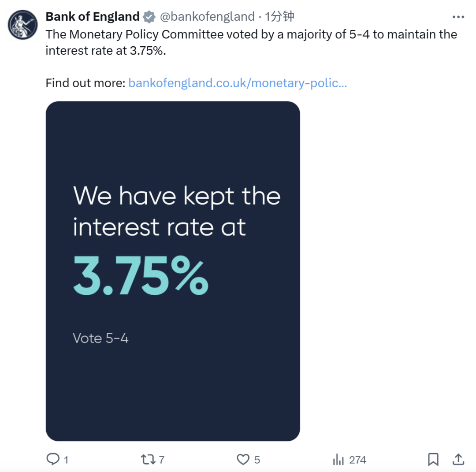Image resolution: width=476 pixels, height=472 pixels.
Task: Bookmark the Bank of England tweet
Action: click(434, 459)
